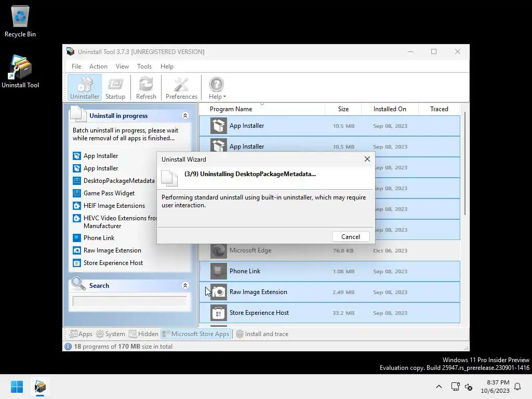Open Preferences from the toolbar
The image size is (532, 399).
[x=181, y=87]
